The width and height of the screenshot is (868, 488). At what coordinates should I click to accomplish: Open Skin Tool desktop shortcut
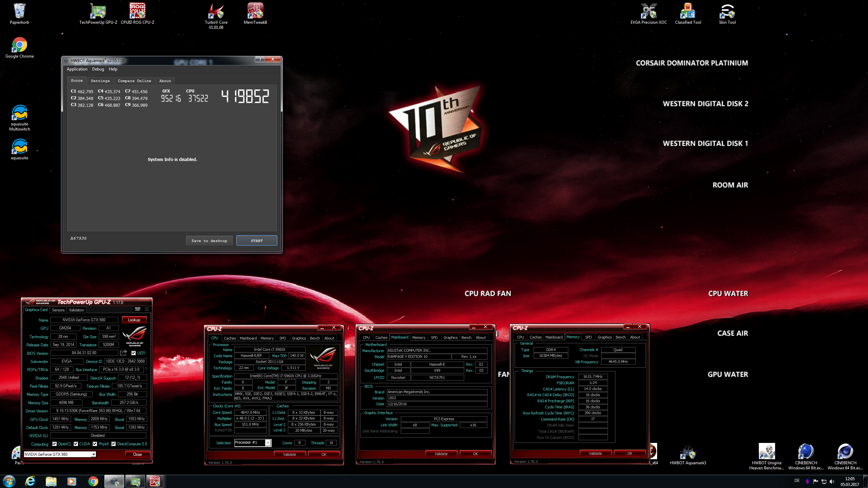click(727, 14)
